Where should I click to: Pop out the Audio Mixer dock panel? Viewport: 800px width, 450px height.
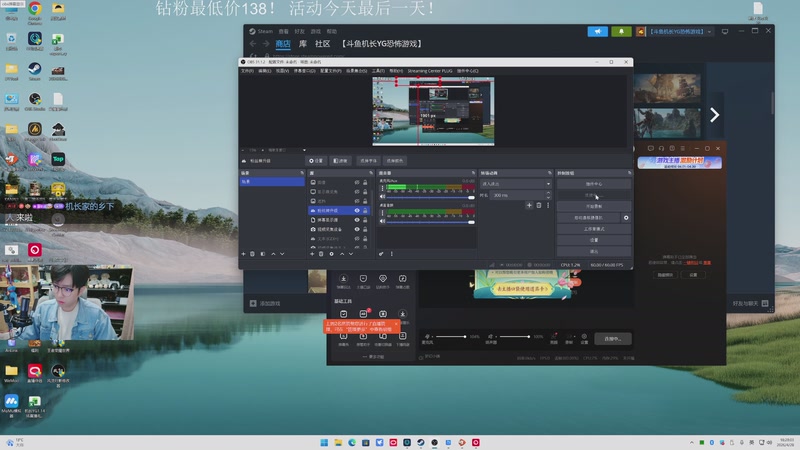[473, 173]
